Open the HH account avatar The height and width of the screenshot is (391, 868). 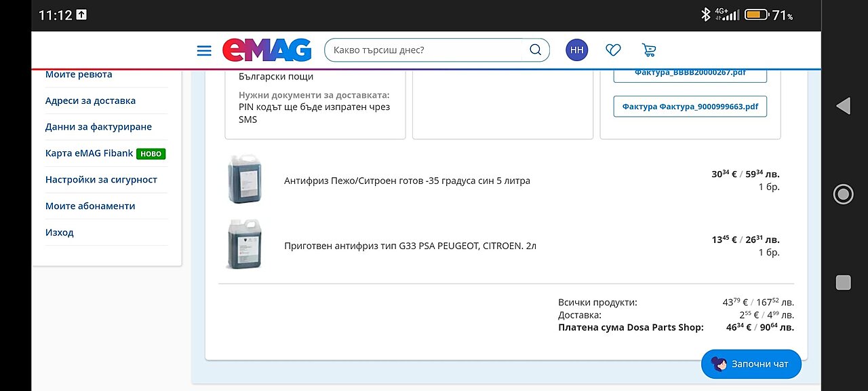(x=577, y=50)
